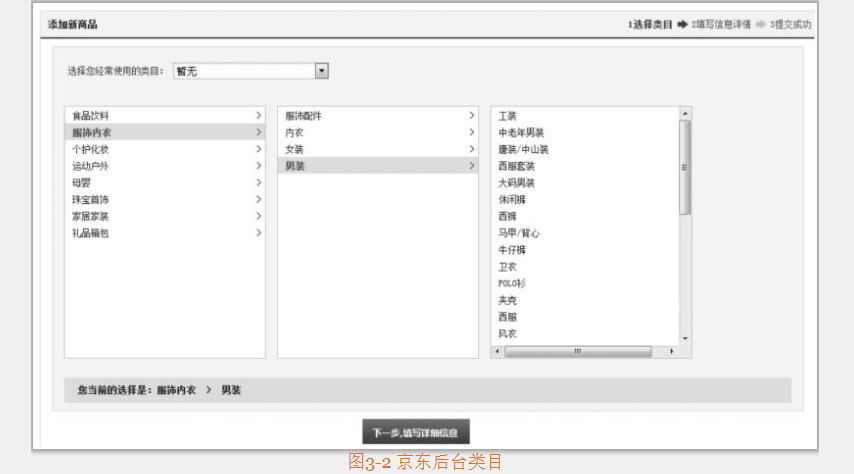Select 服饰配件 subcategory

(303, 116)
